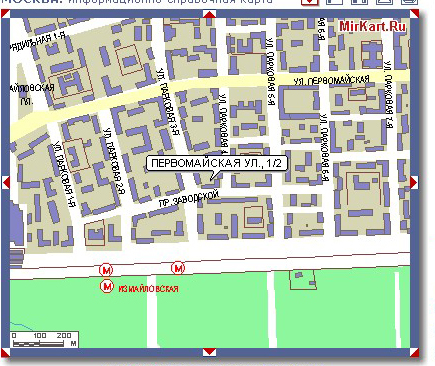Pan the map west with the left arrow
Screen dimensions: 435x366
(6, 183)
